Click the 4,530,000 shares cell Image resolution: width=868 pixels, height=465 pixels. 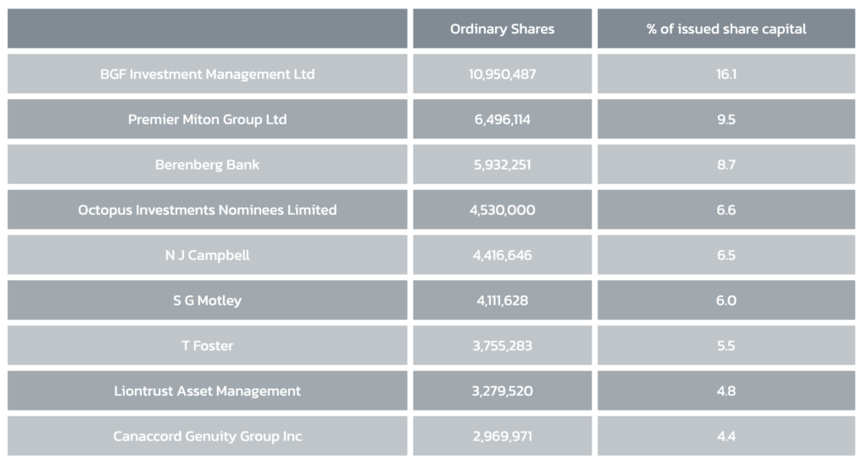click(502, 210)
